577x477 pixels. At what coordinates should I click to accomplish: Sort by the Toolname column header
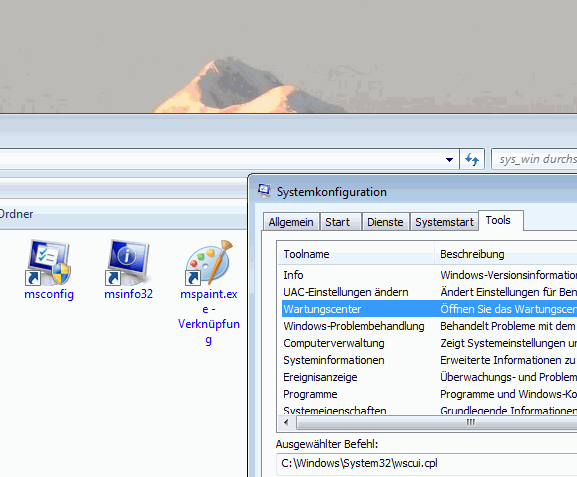click(x=355, y=254)
